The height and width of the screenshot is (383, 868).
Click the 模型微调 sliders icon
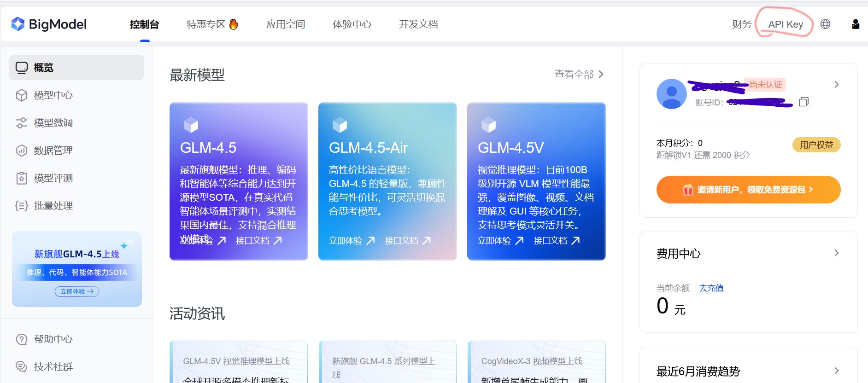pyautogui.click(x=22, y=123)
